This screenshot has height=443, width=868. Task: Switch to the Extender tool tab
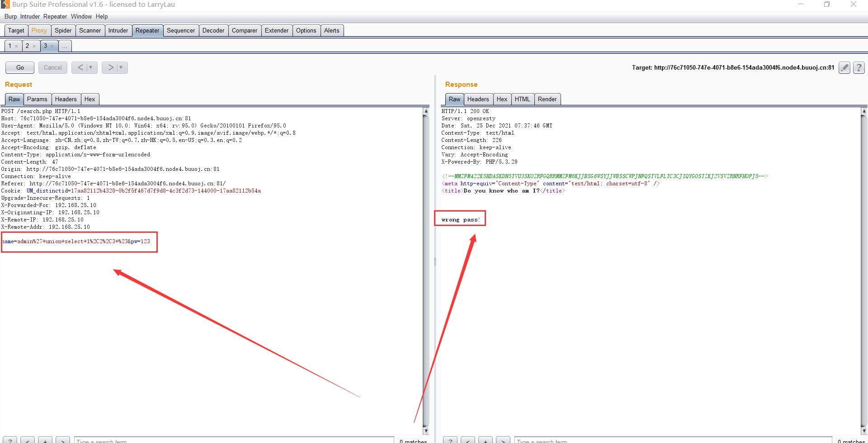(x=277, y=31)
